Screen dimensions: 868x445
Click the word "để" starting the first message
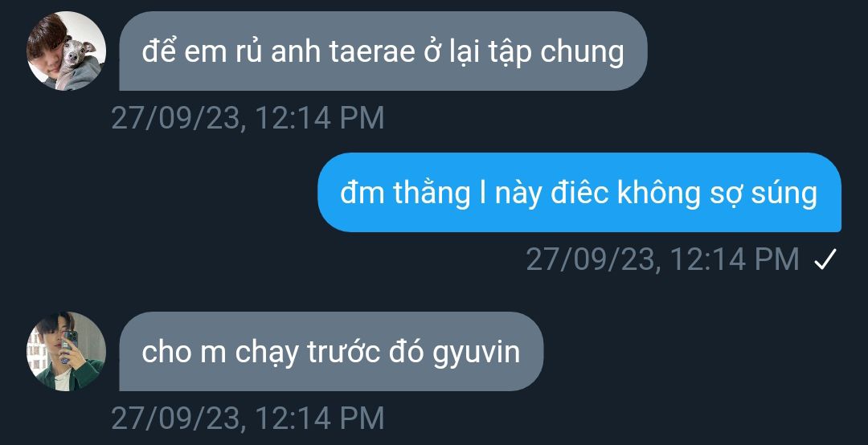159,49
